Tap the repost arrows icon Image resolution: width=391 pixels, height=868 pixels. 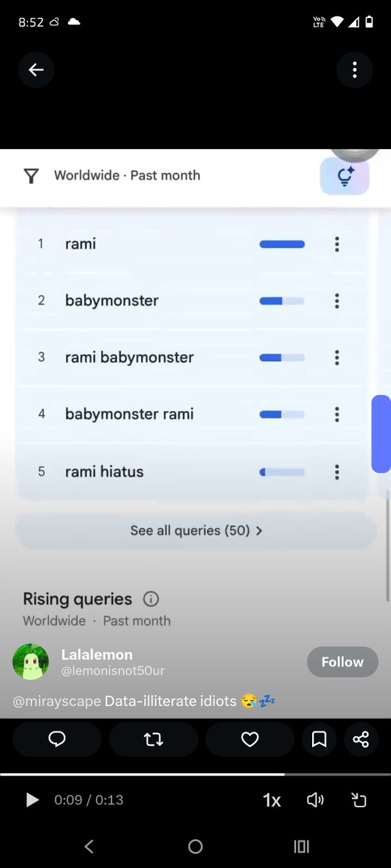154,739
